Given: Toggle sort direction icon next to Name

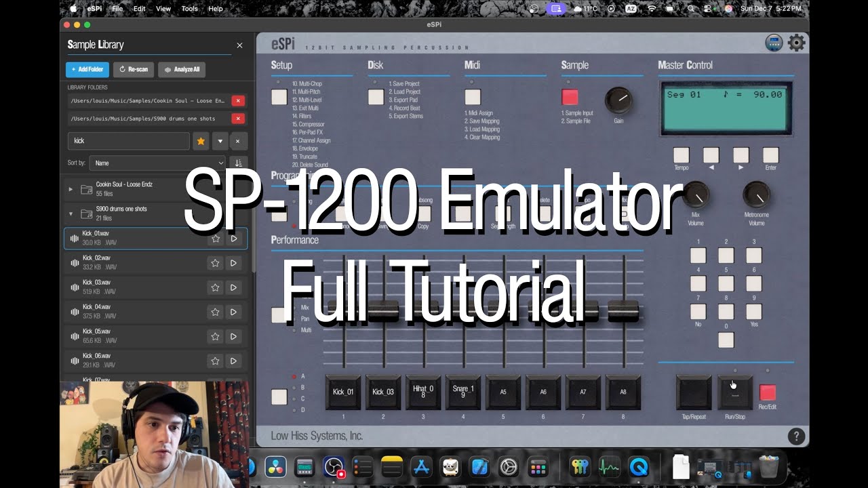Looking at the screenshot, I should point(238,163).
